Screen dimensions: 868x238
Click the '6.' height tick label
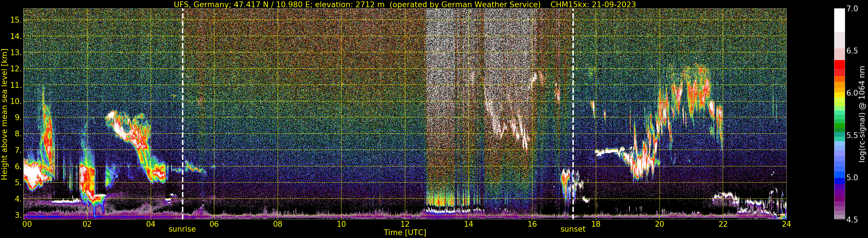pos(18,166)
